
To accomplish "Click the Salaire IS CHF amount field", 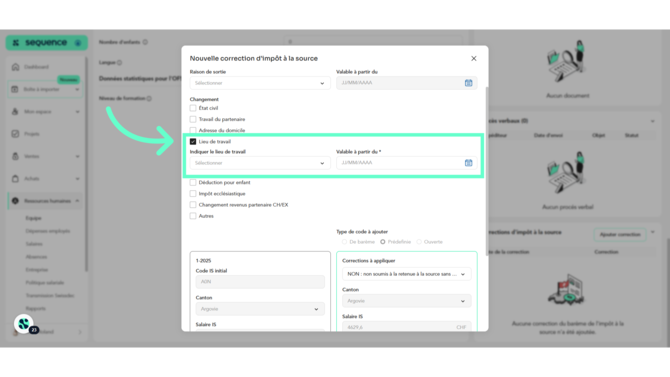I will [x=406, y=327].
